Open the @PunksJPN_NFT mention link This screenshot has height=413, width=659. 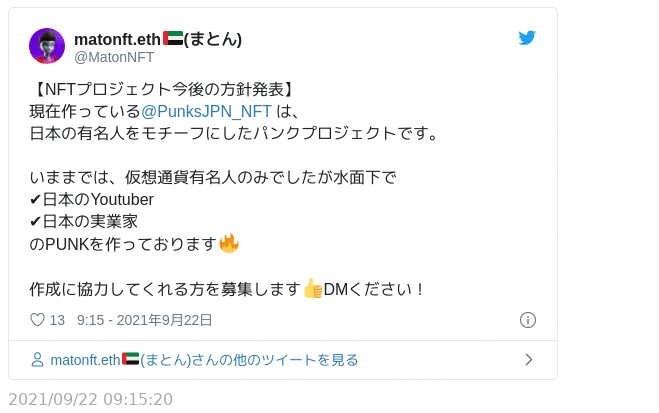tap(206, 110)
